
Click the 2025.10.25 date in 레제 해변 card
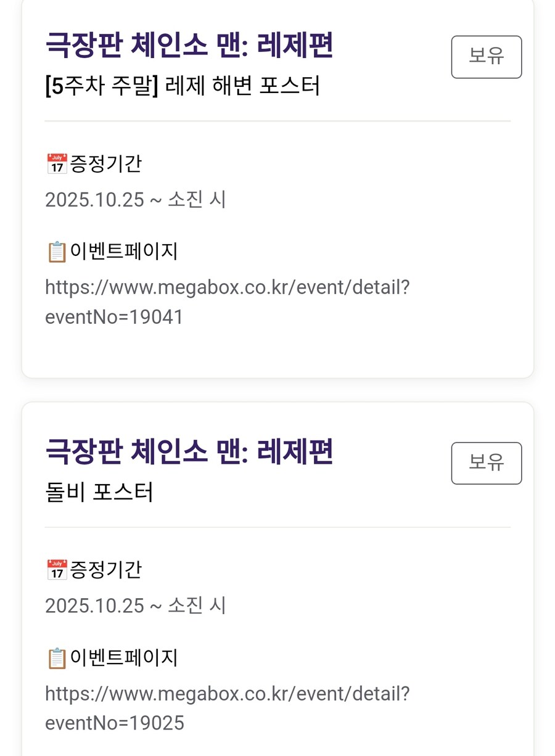(x=94, y=200)
